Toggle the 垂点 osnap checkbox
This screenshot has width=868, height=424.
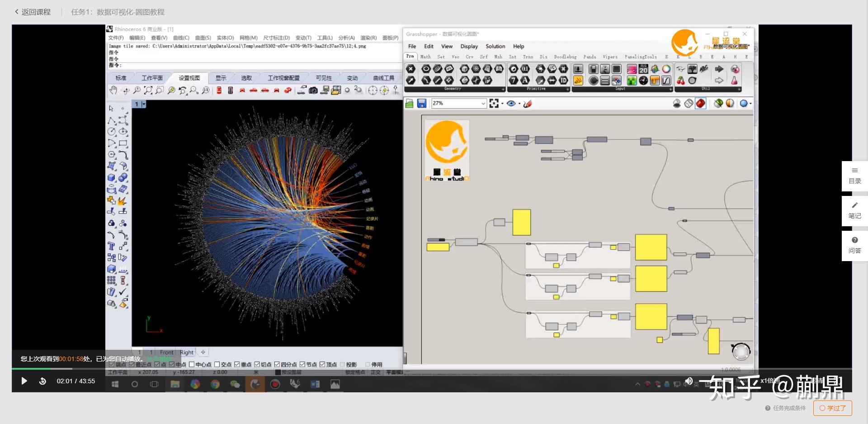point(237,364)
